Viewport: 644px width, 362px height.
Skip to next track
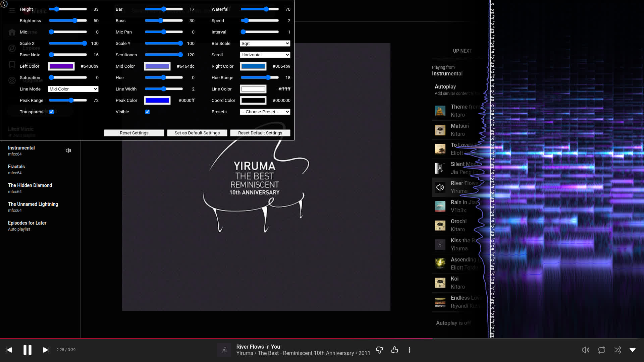[x=46, y=350]
